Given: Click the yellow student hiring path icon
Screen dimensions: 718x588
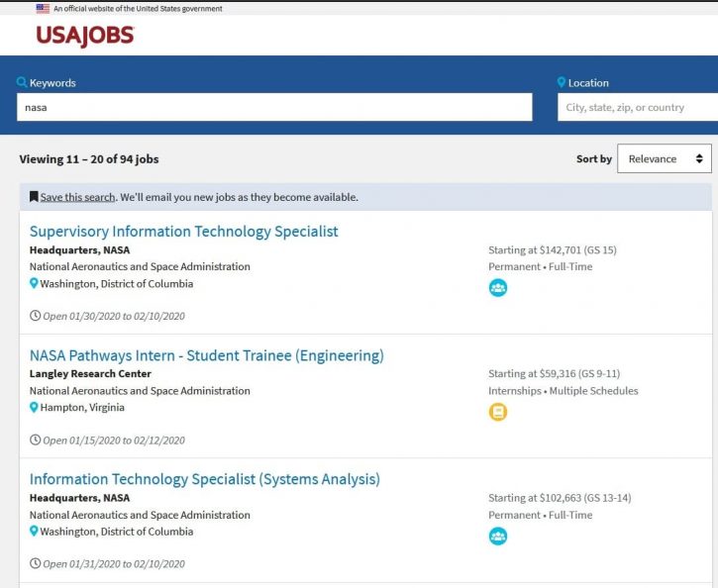Looking at the screenshot, I should pyautogui.click(x=497, y=412).
